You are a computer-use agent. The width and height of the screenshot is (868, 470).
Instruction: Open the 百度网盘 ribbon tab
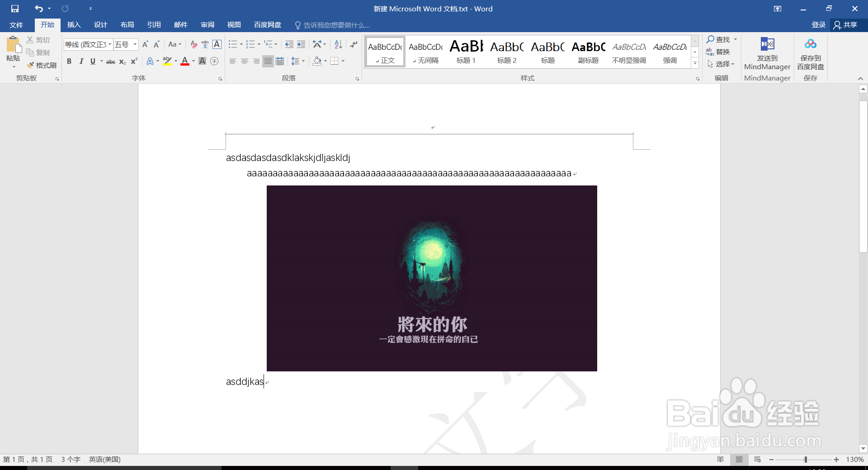coord(267,25)
